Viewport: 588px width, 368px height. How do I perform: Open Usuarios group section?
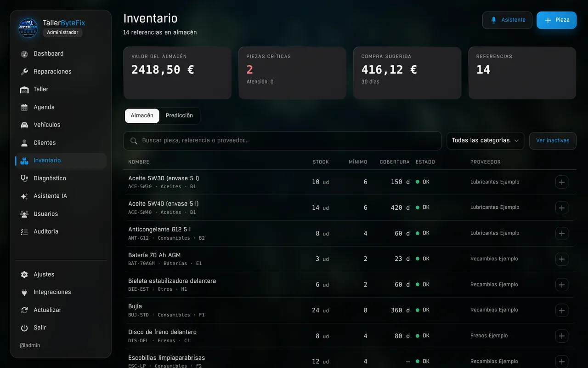click(x=61, y=214)
